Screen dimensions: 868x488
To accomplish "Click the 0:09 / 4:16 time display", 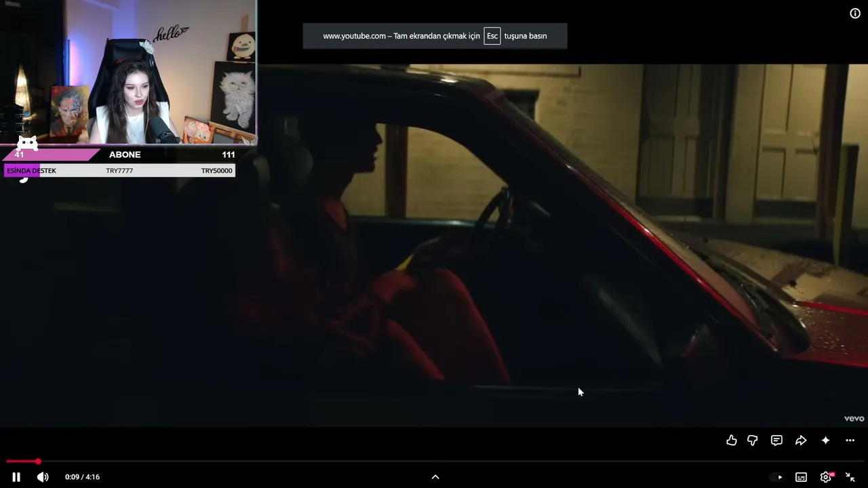I will pos(82,477).
